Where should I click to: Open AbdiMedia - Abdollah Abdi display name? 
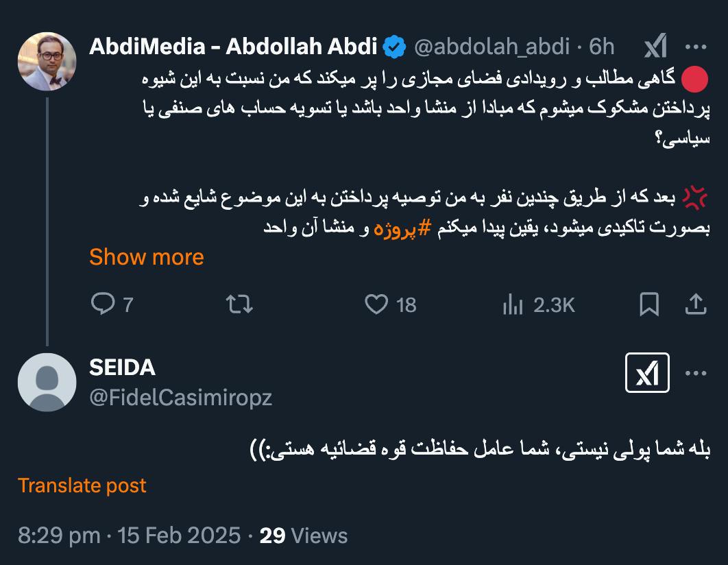tap(233, 46)
